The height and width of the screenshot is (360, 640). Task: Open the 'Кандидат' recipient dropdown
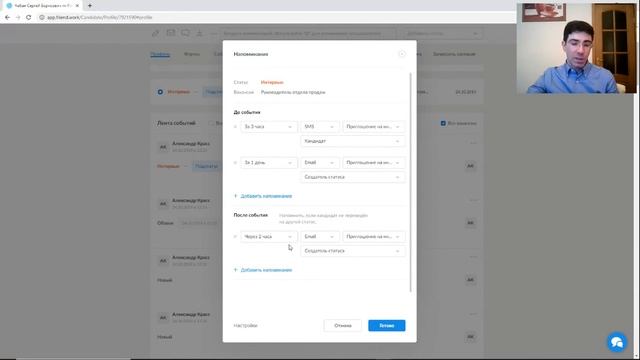(x=353, y=141)
